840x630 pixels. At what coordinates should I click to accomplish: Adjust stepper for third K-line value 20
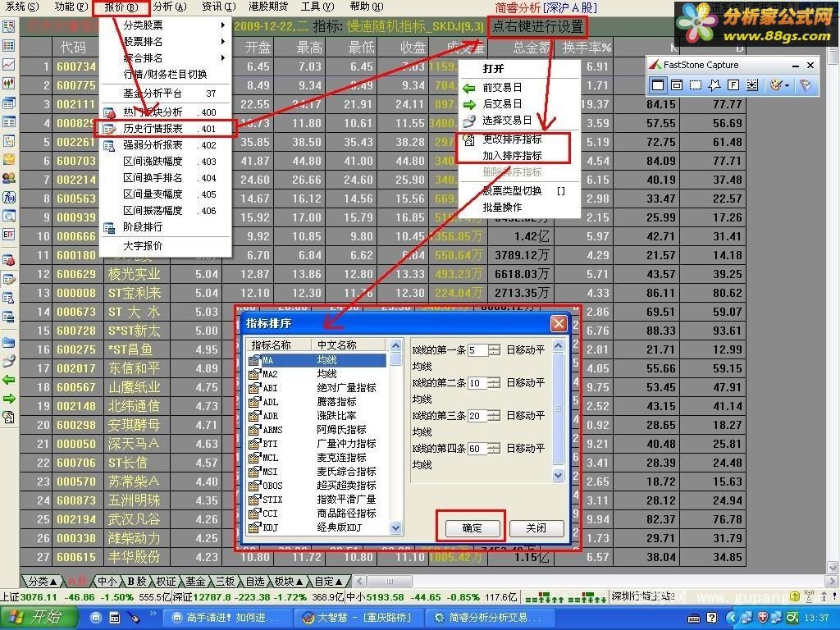(x=494, y=416)
